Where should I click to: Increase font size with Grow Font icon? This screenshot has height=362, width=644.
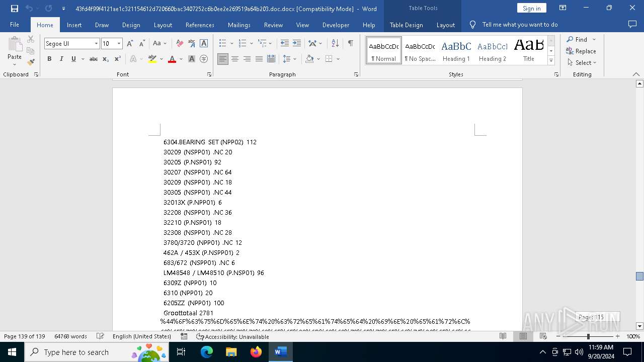coord(130,44)
